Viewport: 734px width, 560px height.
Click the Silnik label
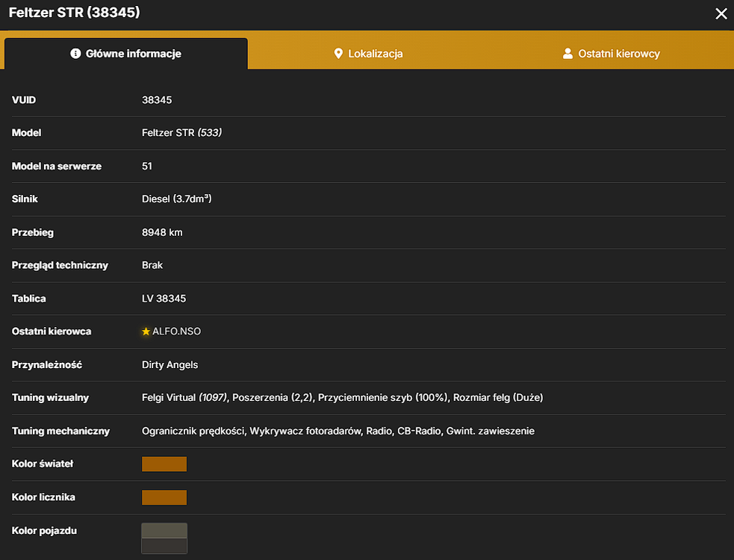click(25, 199)
